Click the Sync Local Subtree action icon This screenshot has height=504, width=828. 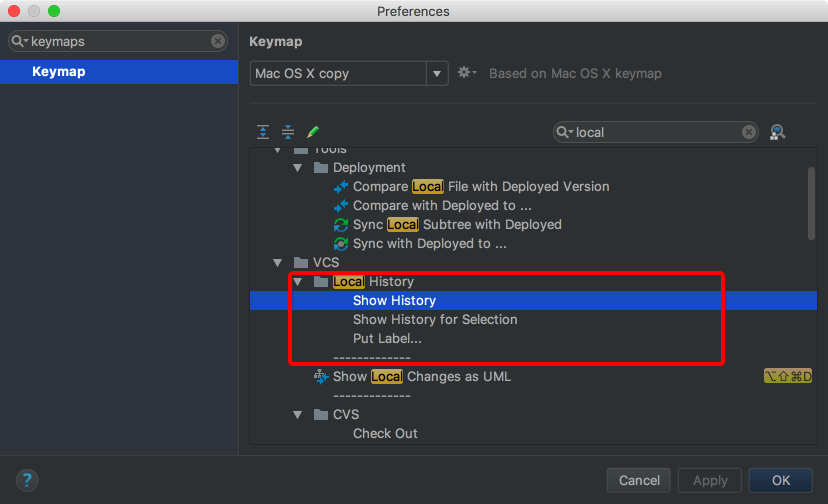tap(341, 225)
